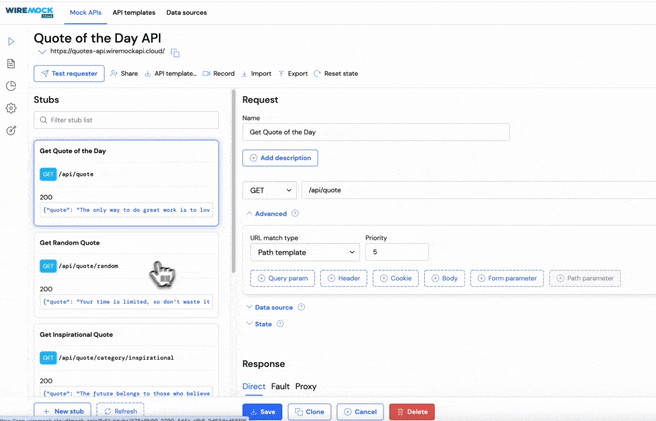Add a Cookie matcher
656x421 pixels.
[x=395, y=278]
